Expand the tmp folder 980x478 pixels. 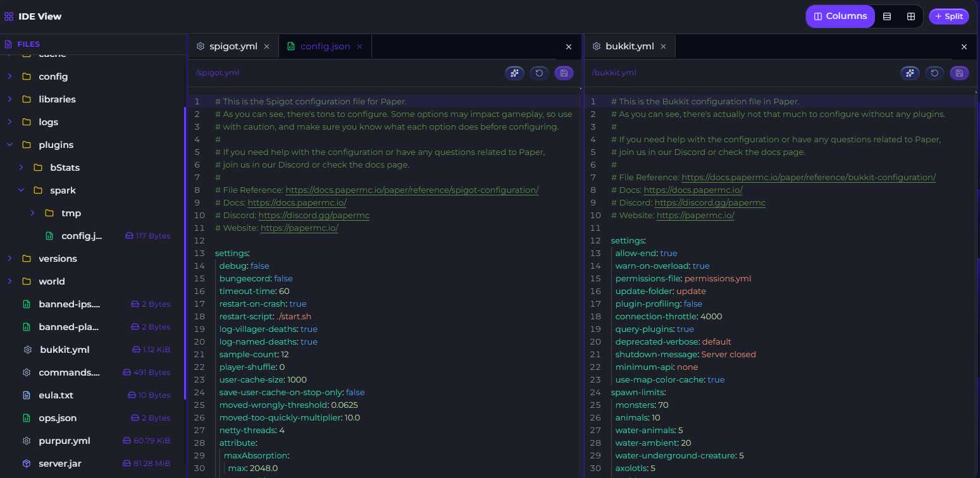pos(32,213)
